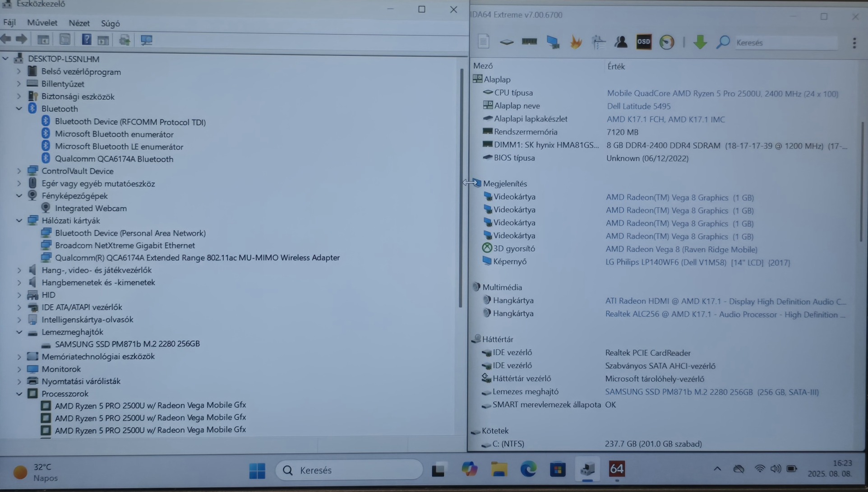Viewport: 868px width, 492px height.
Task: Click the green download update arrow
Action: (700, 42)
